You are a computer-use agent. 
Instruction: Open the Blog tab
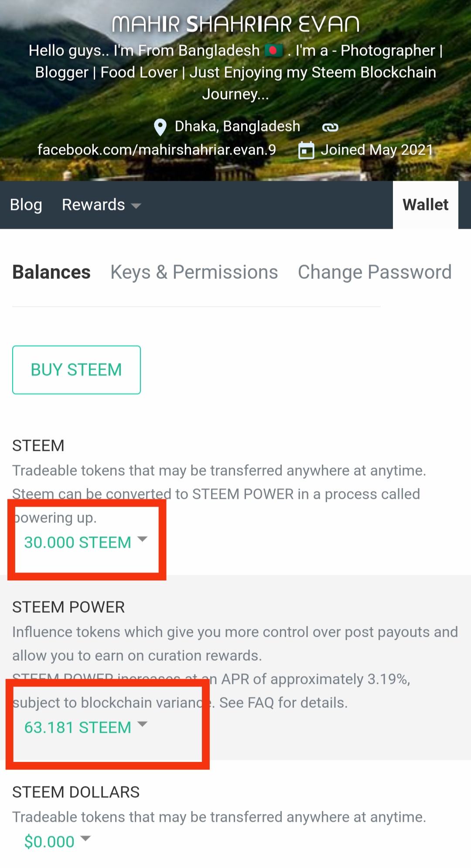26,205
